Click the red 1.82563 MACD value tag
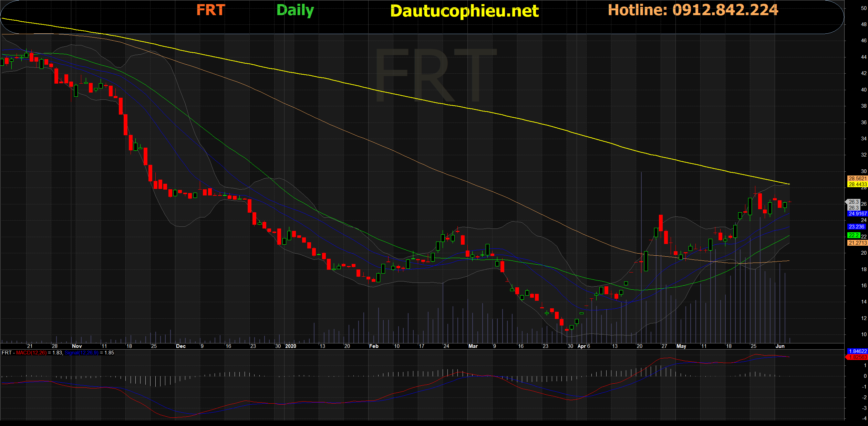The width and height of the screenshot is (868, 426). coord(857,357)
